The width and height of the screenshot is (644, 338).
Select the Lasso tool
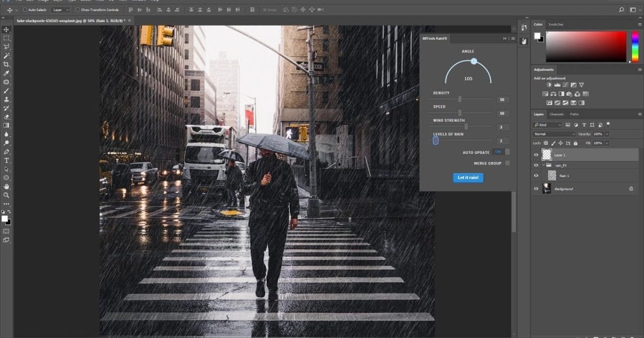pos(6,47)
